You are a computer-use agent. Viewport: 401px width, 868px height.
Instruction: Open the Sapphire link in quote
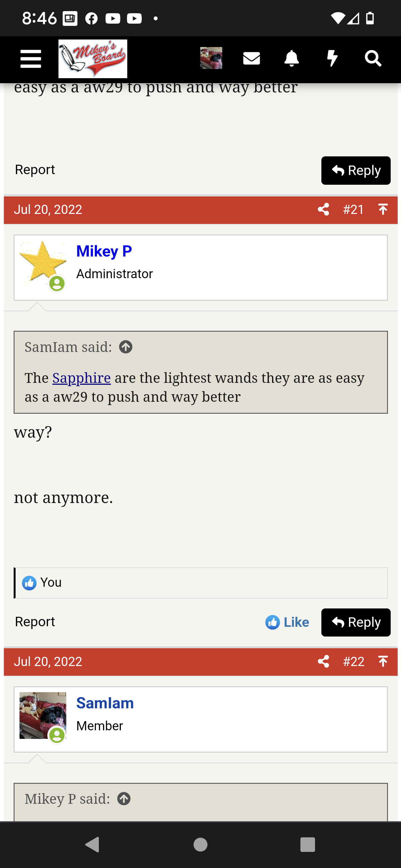pos(81,378)
